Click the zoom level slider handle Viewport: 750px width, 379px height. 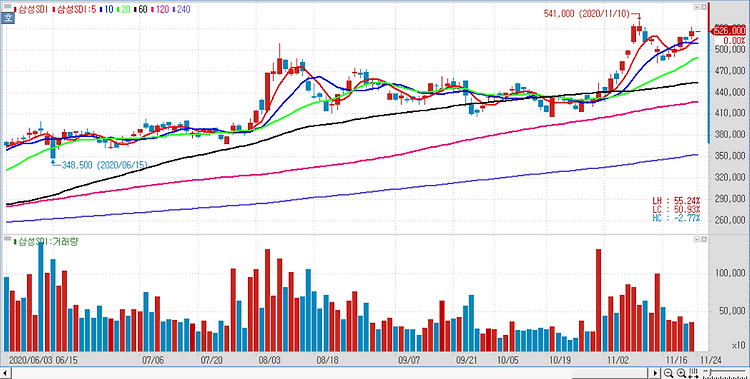tap(710, 373)
